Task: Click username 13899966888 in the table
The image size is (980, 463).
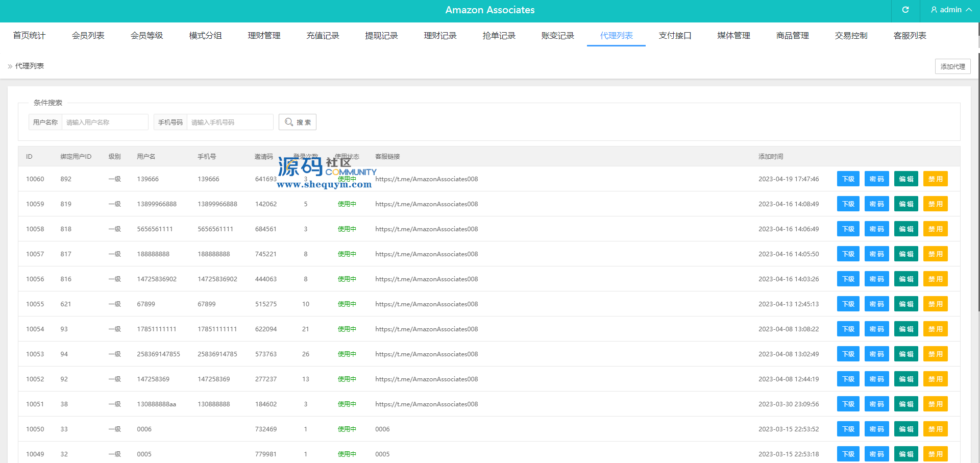Action: (157, 204)
